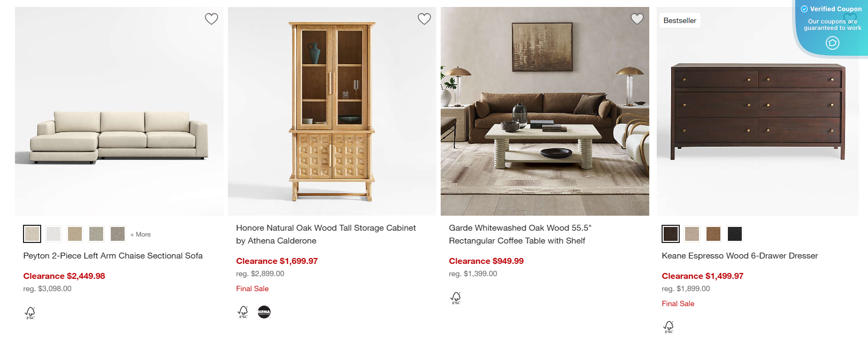Click the Bestseller badge on the dresser image
Viewport: 868px width, 342px height.
tap(679, 20)
